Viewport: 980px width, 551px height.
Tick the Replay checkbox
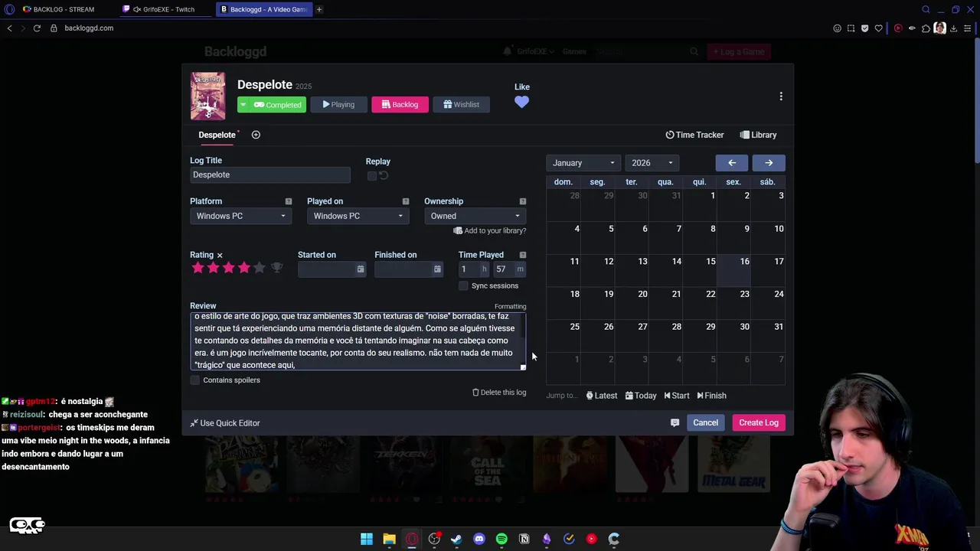click(372, 176)
